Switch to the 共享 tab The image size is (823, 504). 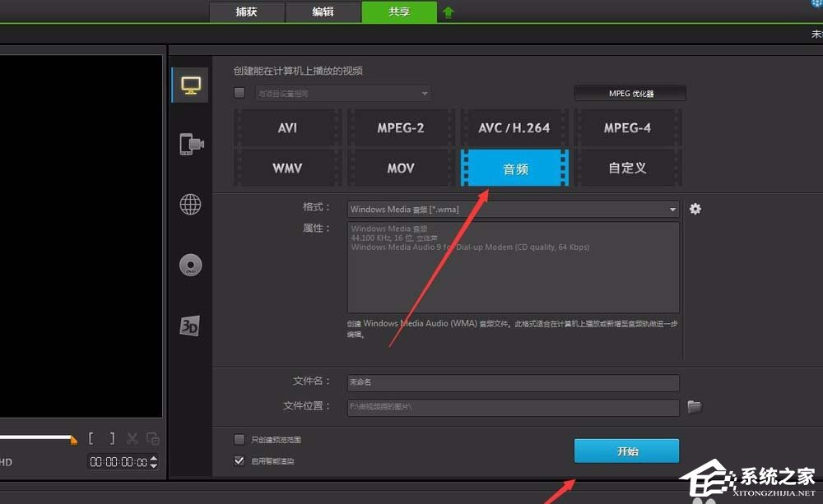coord(399,12)
